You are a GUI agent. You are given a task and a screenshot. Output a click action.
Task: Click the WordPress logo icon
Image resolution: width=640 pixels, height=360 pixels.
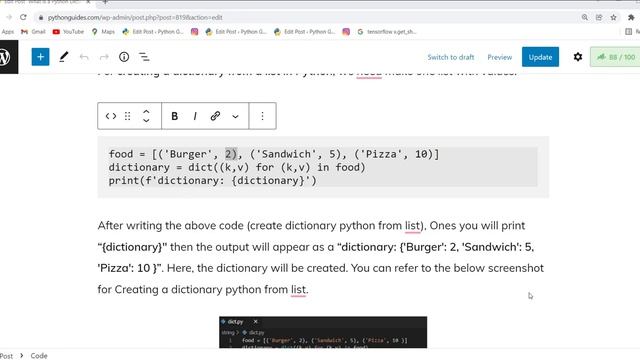[6, 57]
